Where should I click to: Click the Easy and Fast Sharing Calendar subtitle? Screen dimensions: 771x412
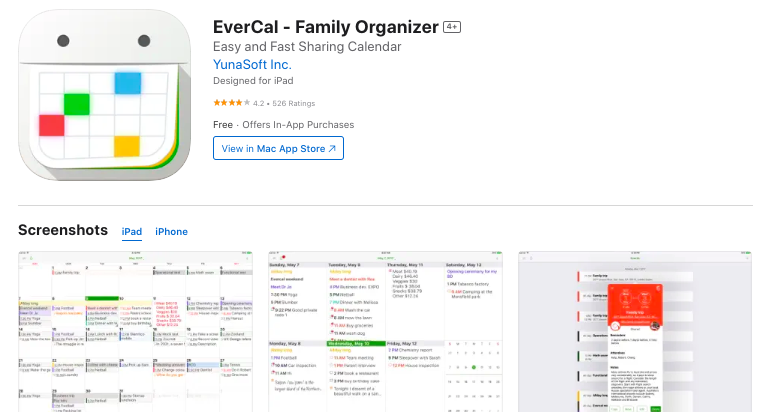tap(307, 46)
